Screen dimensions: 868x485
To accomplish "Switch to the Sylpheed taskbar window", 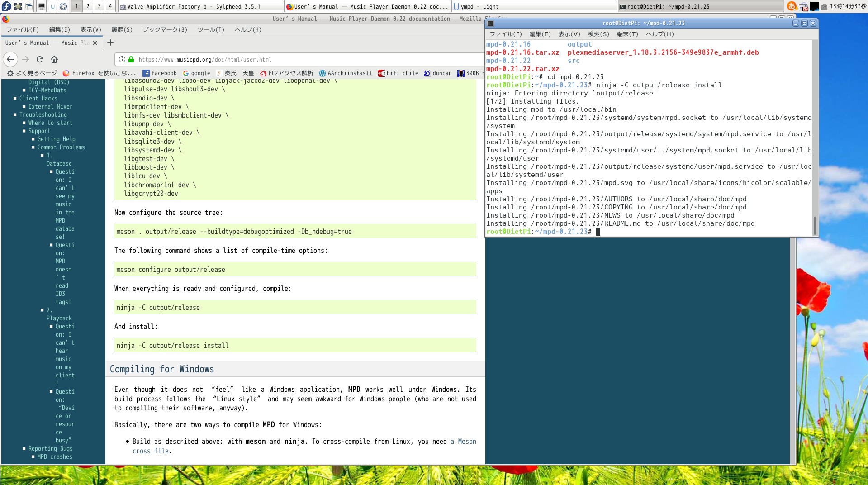I will coord(201,6).
